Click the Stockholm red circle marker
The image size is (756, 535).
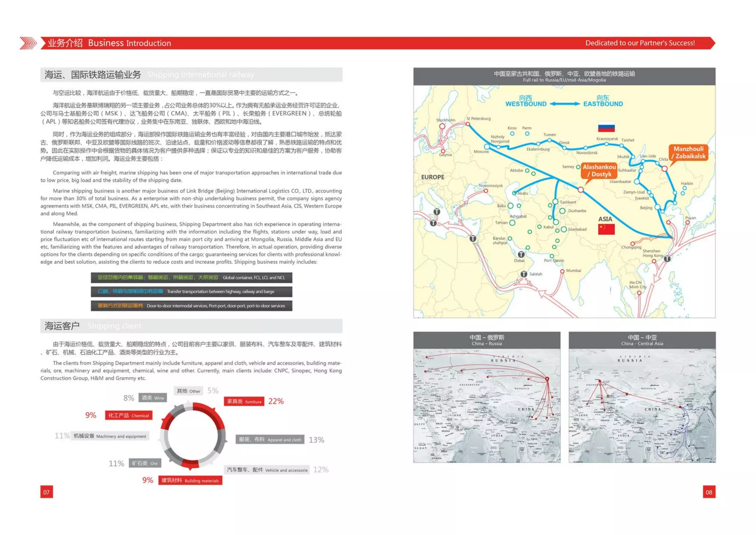tap(442, 126)
